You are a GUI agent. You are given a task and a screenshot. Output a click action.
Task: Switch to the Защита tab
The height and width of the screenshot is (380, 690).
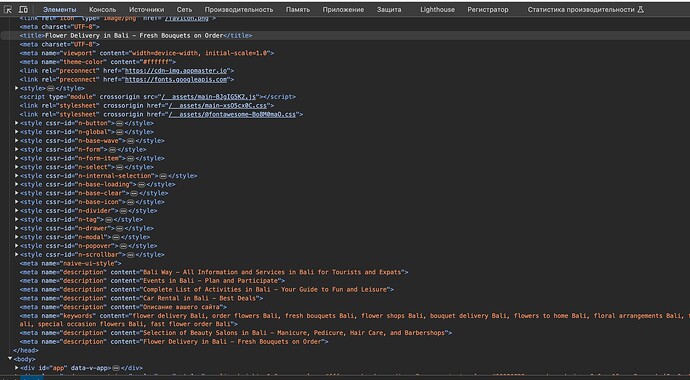tap(389, 10)
